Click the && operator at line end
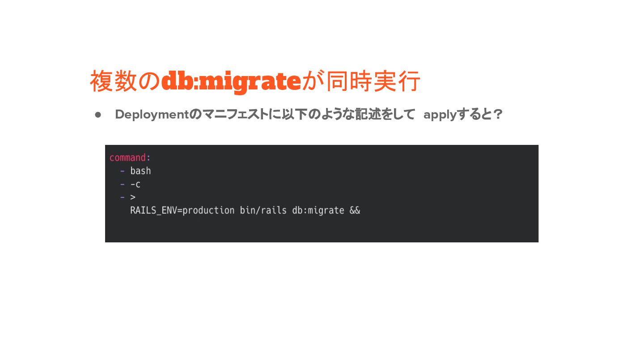Image resolution: width=644 pixels, height=360 pixels. [355, 210]
